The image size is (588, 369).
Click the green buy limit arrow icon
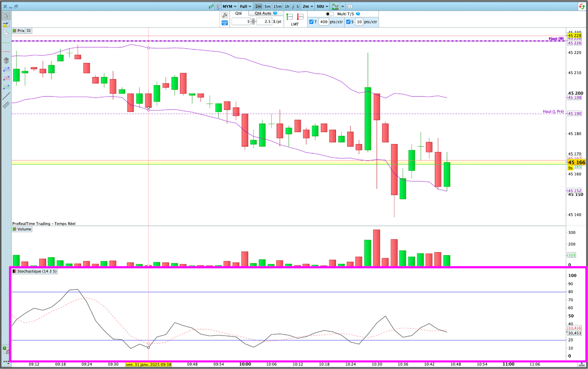(x=290, y=17)
